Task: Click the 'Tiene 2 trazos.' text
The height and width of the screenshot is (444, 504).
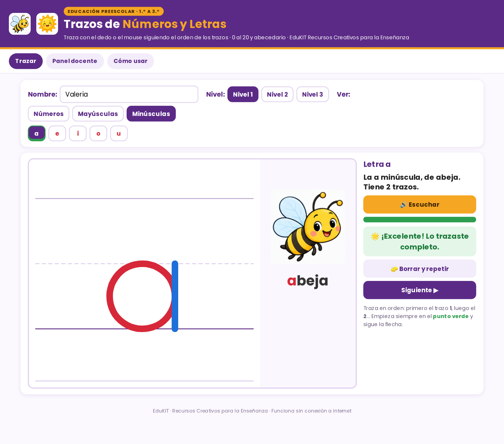Action: click(391, 187)
